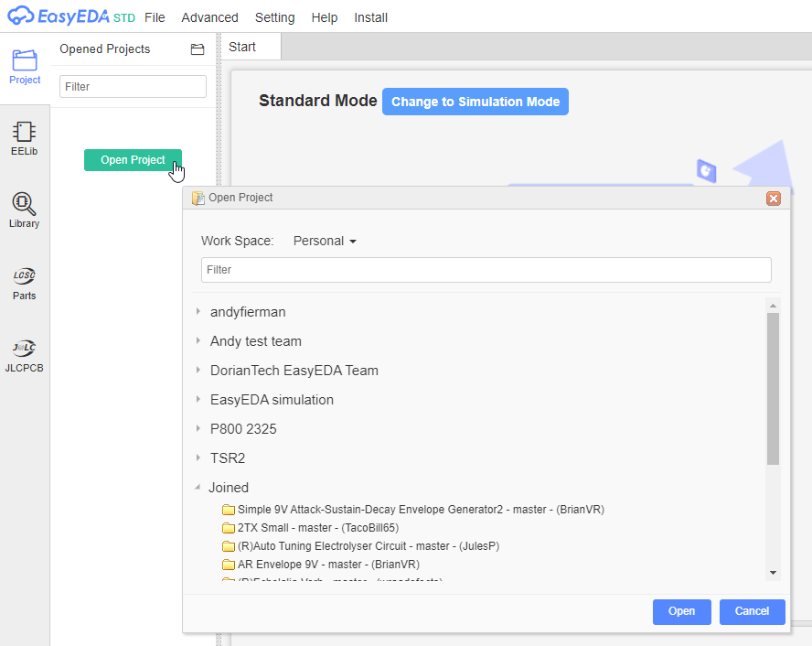The height and width of the screenshot is (646, 812).
Task: Click the Open Project dialog title icon
Action: pyautogui.click(x=198, y=198)
